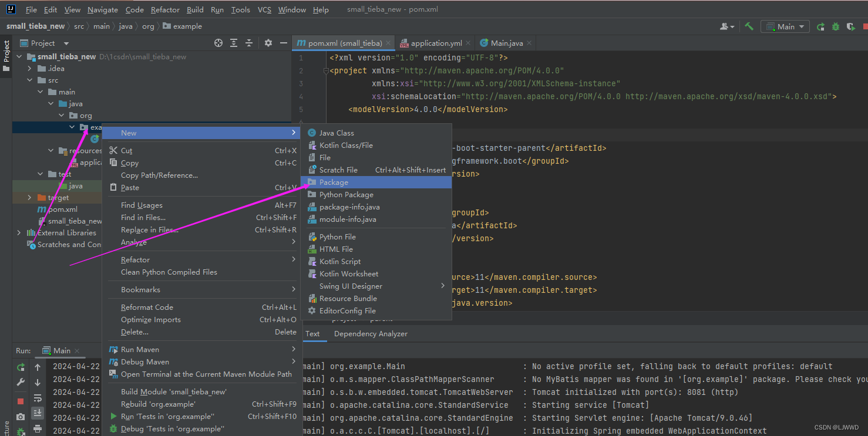Expand the .idea folder
This screenshot has height=436, width=868.
point(30,69)
